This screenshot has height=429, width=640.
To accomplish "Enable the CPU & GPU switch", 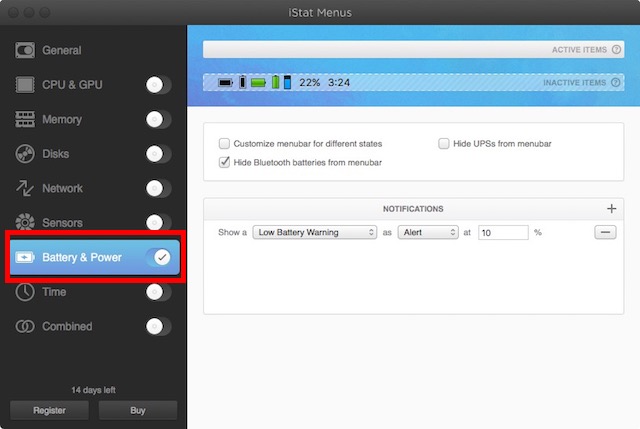I will [158, 85].
